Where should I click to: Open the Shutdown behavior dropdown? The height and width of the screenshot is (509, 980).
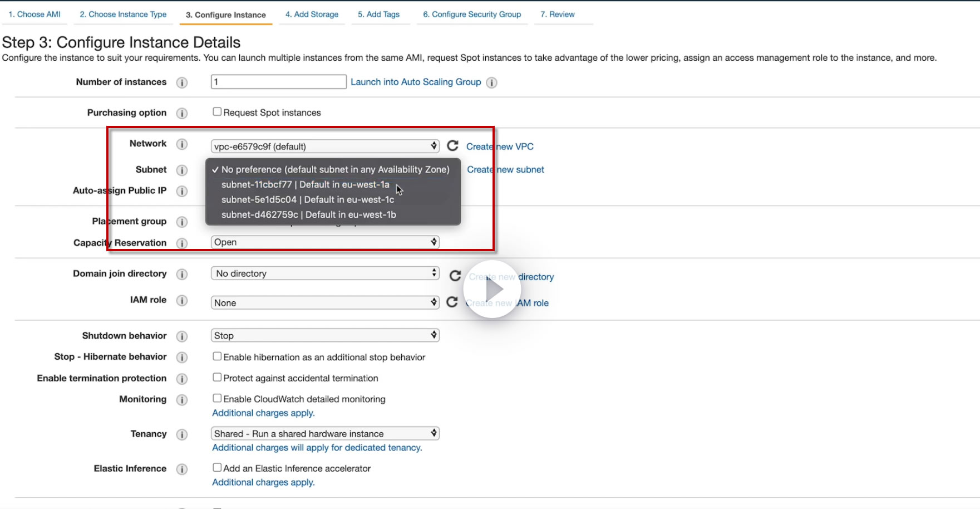(325, 335)
